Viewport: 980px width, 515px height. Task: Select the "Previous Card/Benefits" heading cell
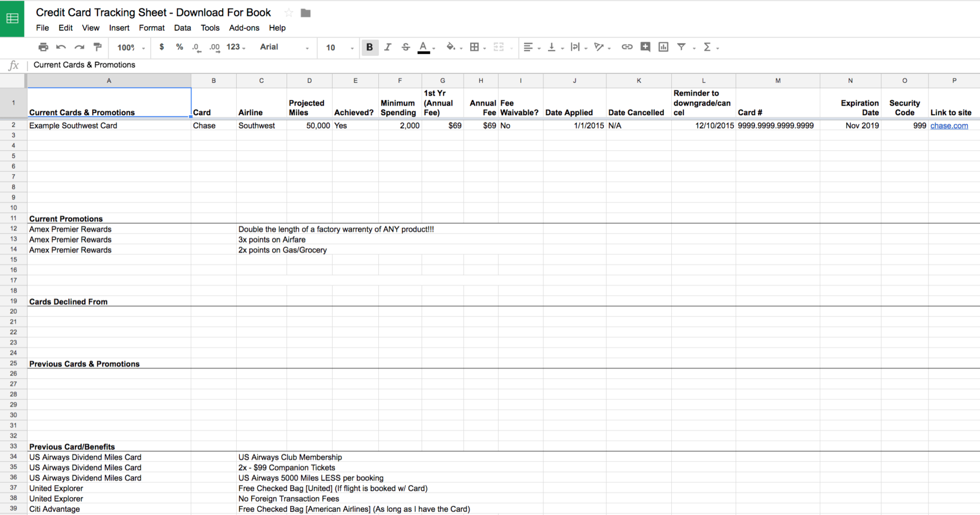tap(109, 447)
